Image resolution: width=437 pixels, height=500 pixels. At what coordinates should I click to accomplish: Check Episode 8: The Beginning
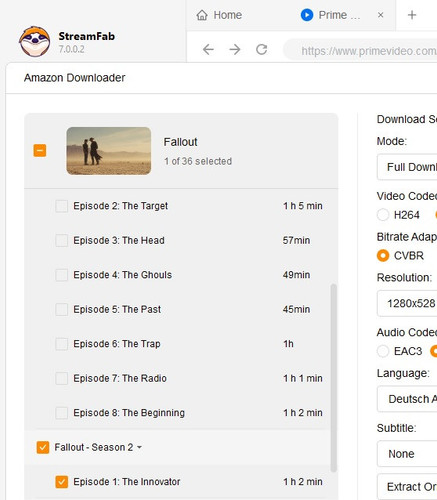[62, 413]
